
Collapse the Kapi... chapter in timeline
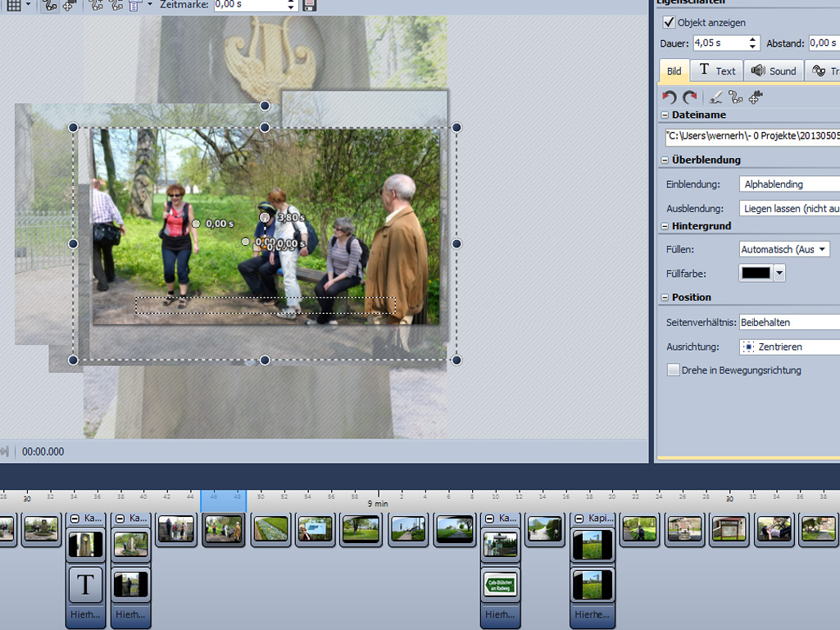[579, 519]
